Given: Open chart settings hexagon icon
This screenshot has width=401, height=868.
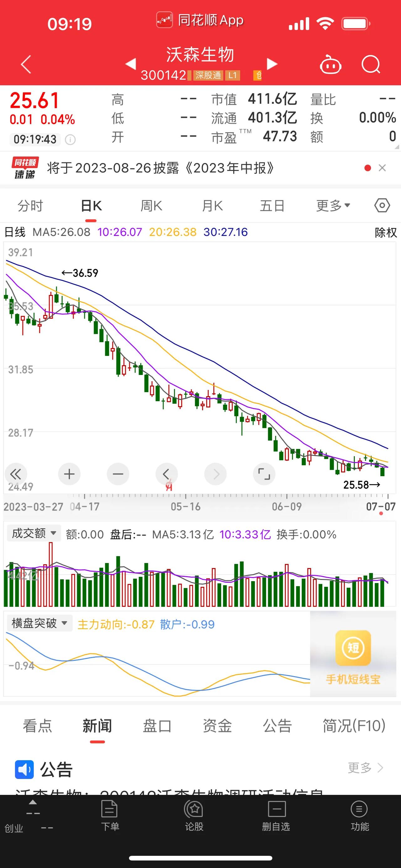Looking at the screenshot, I should tap(382, 205).
